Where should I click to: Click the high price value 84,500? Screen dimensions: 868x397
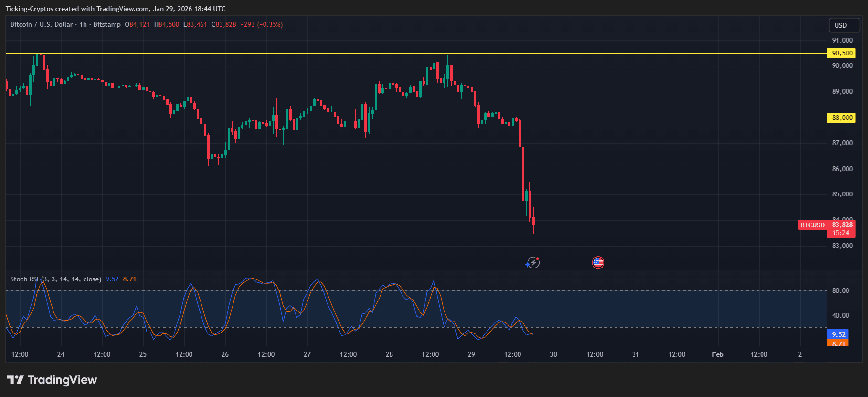(169, 24)
